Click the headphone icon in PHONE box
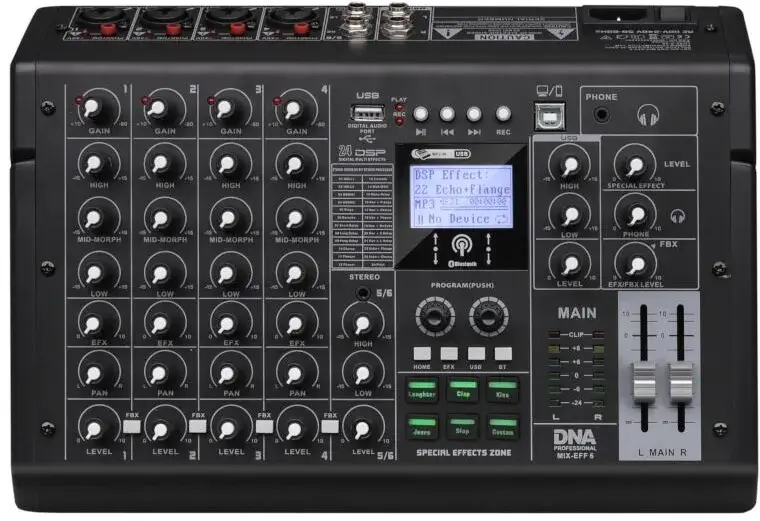This screenshot has width=760, height=521. pos(649,116)
